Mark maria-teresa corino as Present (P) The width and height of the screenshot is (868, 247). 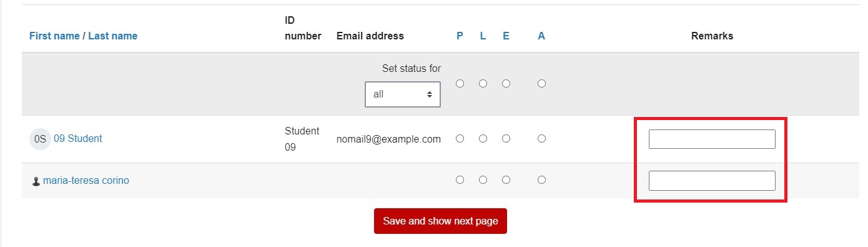point(460,180)
